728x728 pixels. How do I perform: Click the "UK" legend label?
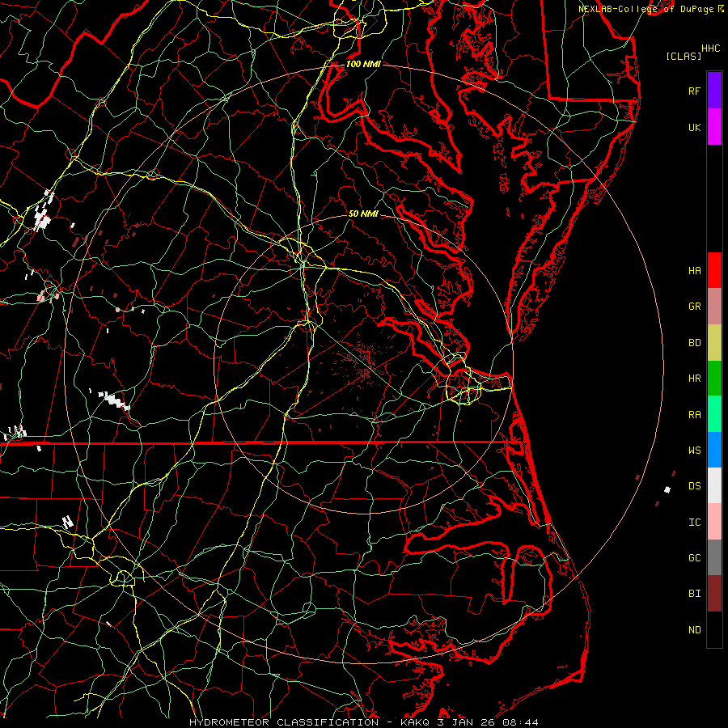(x=694, y=127)
